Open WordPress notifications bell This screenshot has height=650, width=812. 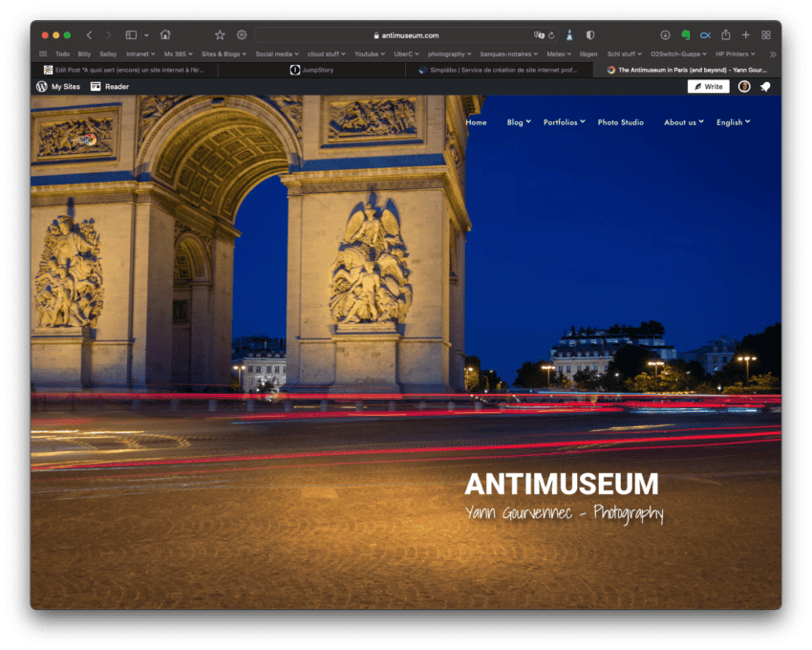click(765, 87)
